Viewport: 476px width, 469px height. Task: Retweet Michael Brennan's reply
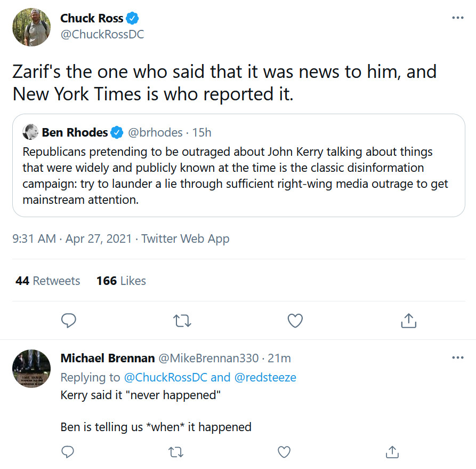[175, 452]
